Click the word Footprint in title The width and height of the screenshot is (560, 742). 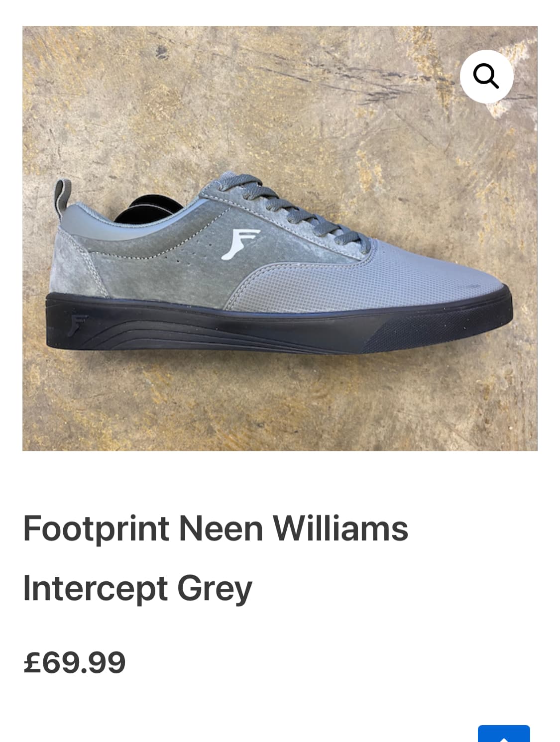pyautogui.click(x=96, y=528)
